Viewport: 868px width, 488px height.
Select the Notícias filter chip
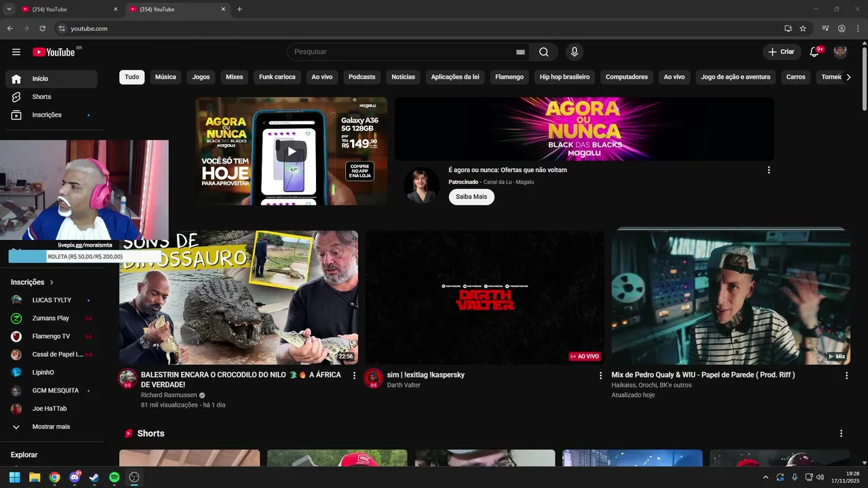(403, 77)
